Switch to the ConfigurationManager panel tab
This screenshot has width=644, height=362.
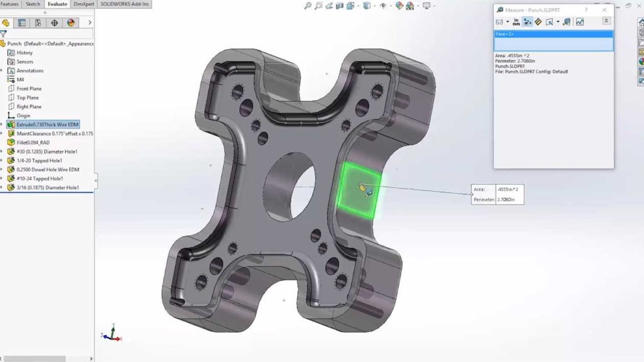36,21
